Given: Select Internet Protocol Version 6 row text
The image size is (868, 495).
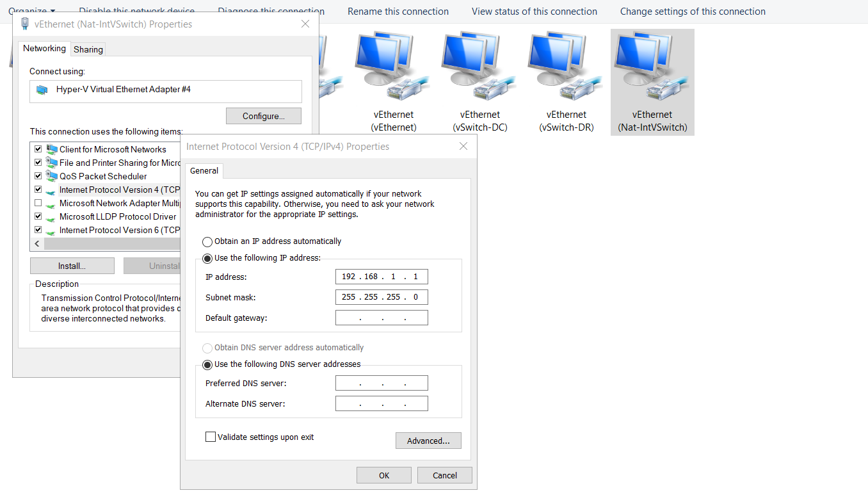Looking at the screenshot, I should tap(120, 230).
